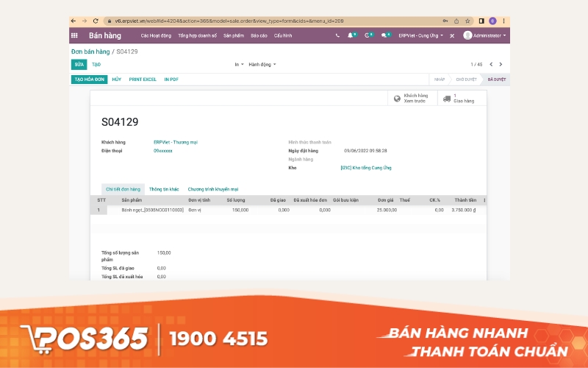Click the browser forward arrow

click(85, 21)
